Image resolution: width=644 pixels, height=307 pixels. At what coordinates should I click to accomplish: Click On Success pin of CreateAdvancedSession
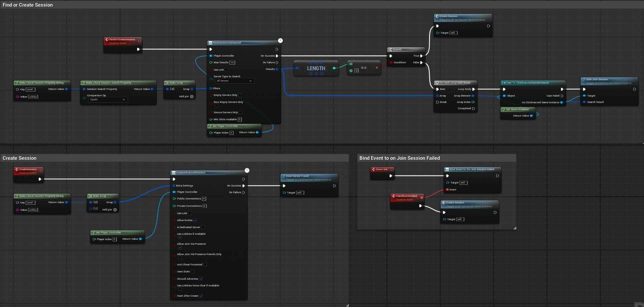click(x=243, y=186)
